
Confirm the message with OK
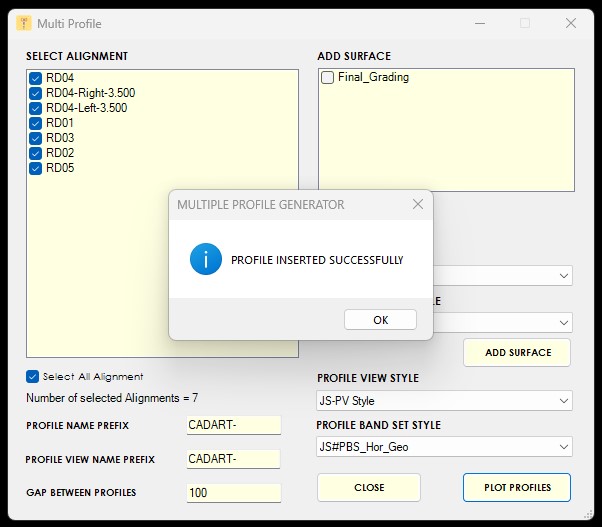pyautogui.click(x=380, y=320)
